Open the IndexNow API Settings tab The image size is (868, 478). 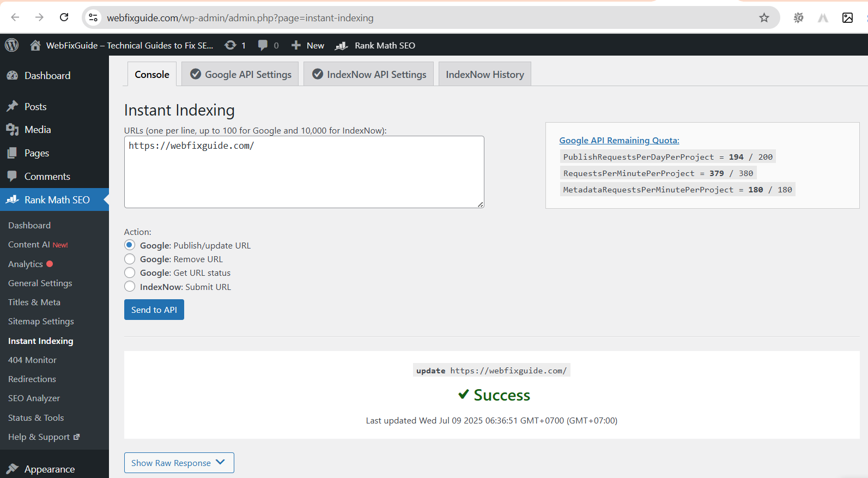pos(369,74)
